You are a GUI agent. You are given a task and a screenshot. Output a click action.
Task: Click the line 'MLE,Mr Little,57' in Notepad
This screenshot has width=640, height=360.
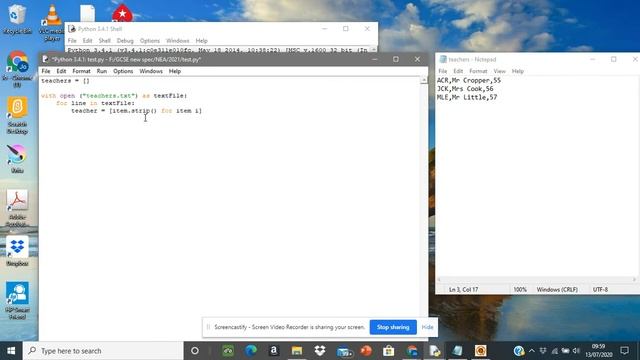pyautogui.click(x=467, y=97)
